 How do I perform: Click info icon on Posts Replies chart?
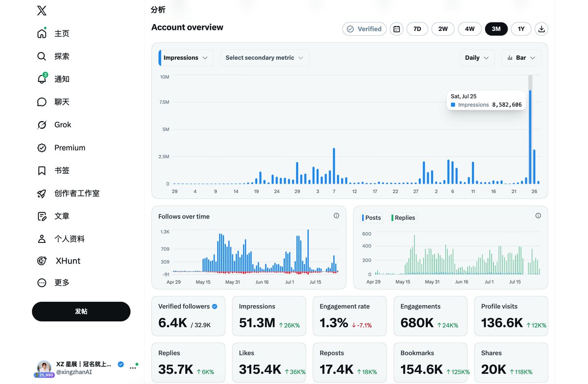[x=538, y=216]
